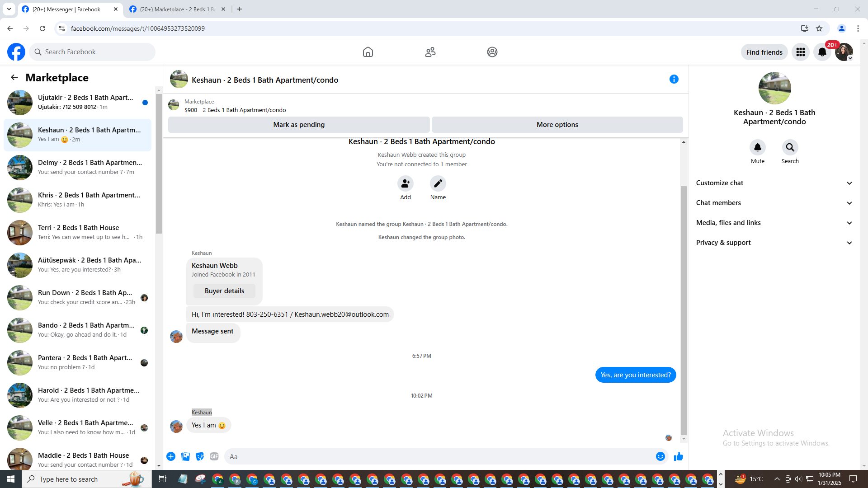
Task: Click the browser address bar URL
Action: [138, 28]
